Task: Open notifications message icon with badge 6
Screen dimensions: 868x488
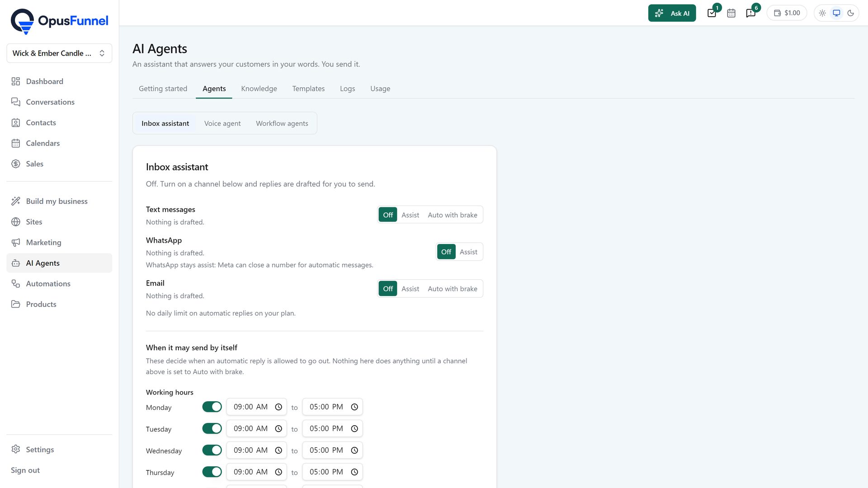Action: 750,13
